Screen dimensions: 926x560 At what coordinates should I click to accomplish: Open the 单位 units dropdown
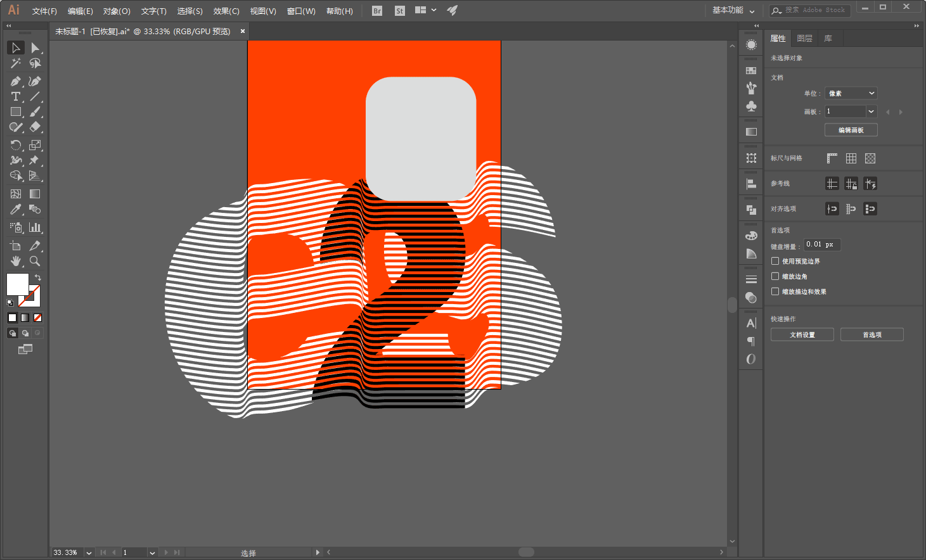tap(851, 93)
